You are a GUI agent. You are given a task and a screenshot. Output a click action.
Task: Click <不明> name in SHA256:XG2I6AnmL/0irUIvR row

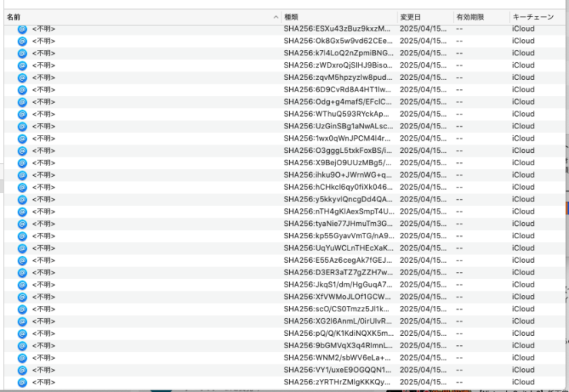click(44, 321)
